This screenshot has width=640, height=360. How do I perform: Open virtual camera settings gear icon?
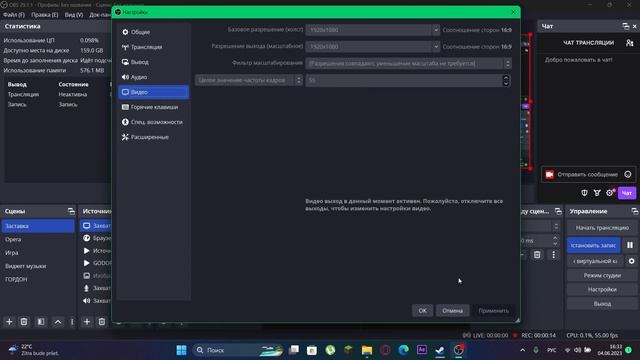click(x=631, y=261)
